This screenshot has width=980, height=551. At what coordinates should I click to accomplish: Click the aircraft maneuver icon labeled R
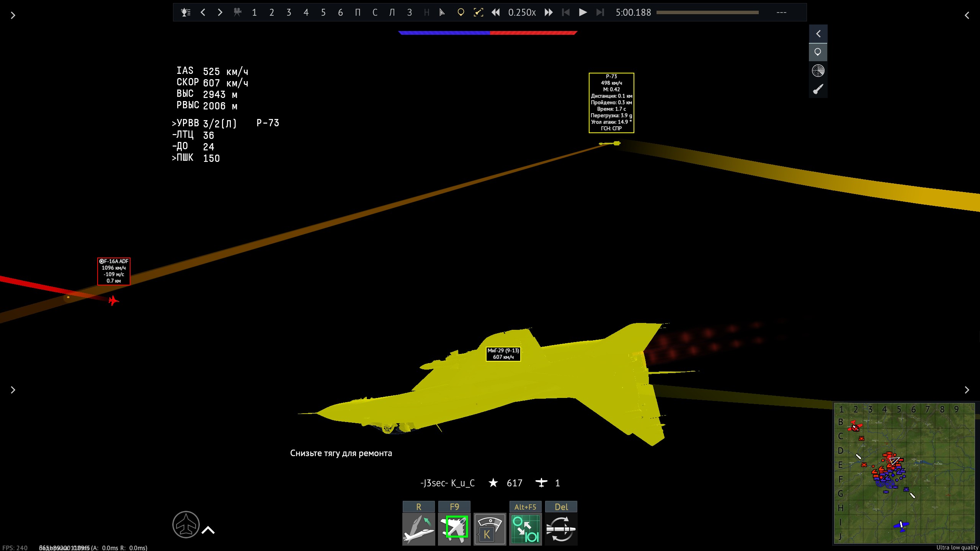coord(418,529)
